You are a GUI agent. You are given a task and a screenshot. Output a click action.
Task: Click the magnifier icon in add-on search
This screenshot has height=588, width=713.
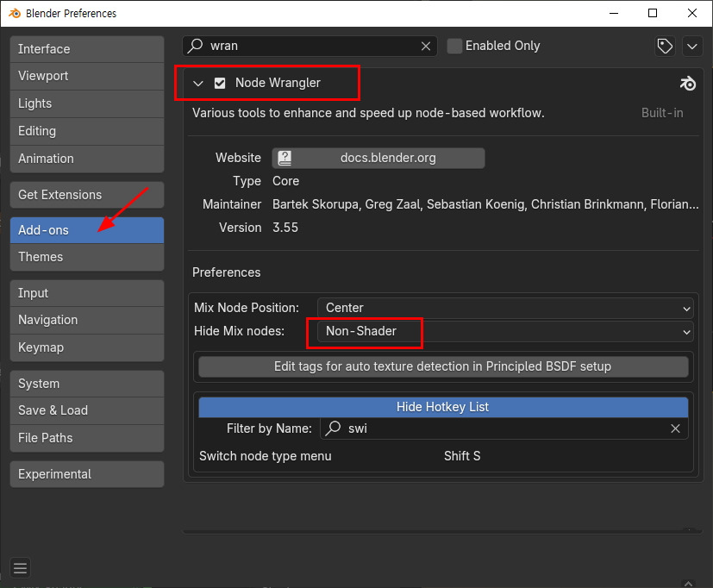pos(196,46)
